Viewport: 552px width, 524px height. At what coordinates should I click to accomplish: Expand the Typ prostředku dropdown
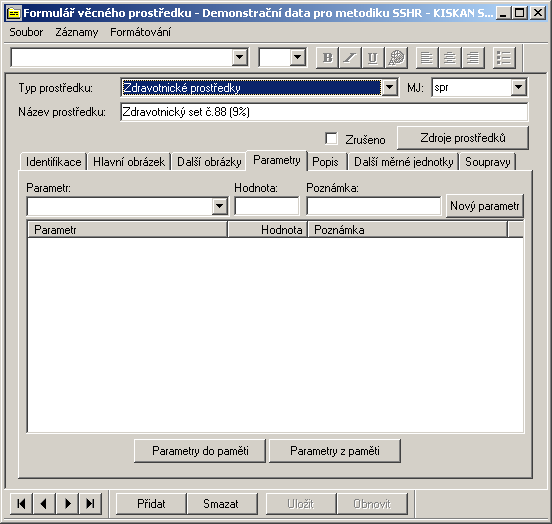(x=390, y=87)
